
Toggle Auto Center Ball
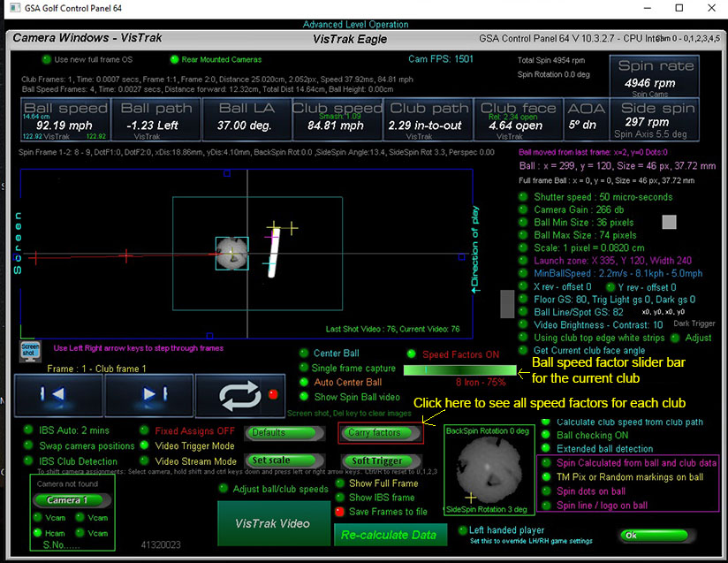tap(304, 382)
